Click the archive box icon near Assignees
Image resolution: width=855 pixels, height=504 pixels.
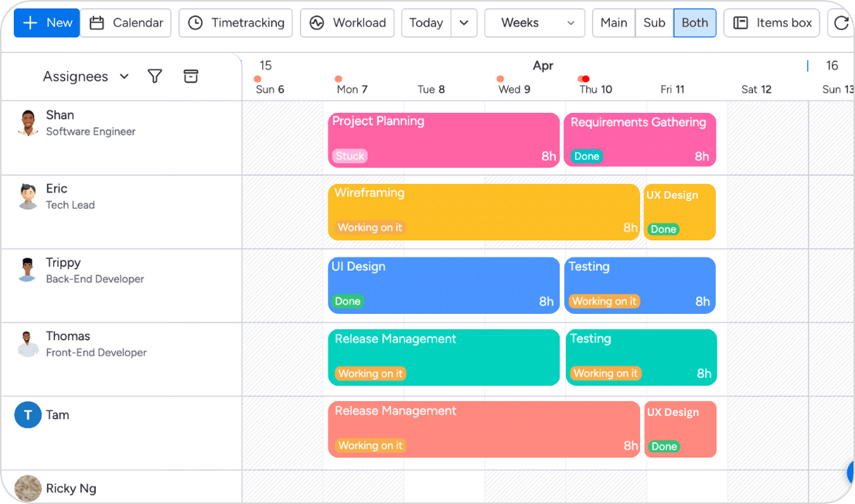[191, 76]
